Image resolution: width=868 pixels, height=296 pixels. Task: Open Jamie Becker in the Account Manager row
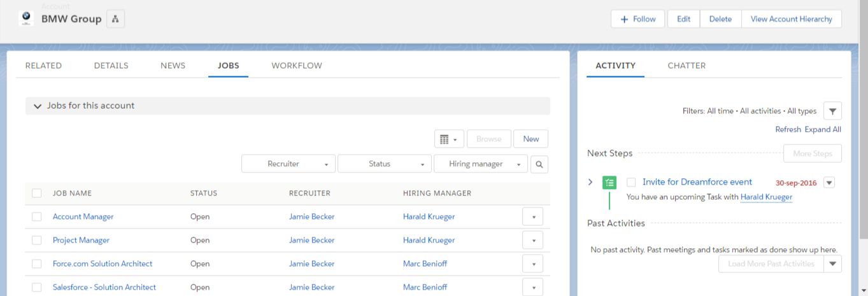tap(312, 216)
